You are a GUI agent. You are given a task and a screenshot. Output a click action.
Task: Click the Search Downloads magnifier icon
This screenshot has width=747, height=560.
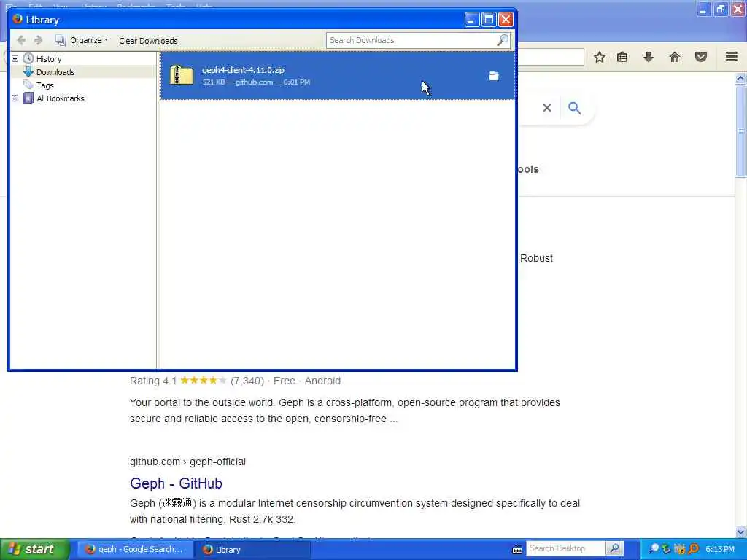point(503,41)
